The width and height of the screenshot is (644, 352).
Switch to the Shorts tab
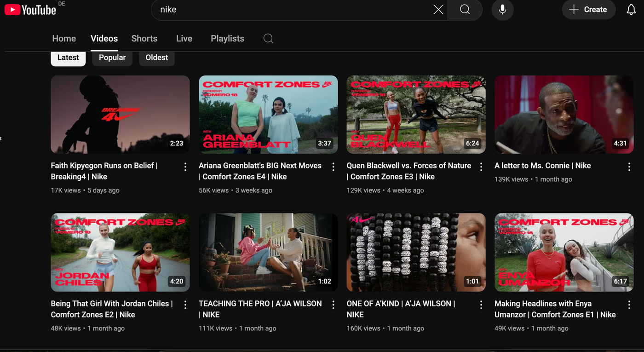pos(144,39)
